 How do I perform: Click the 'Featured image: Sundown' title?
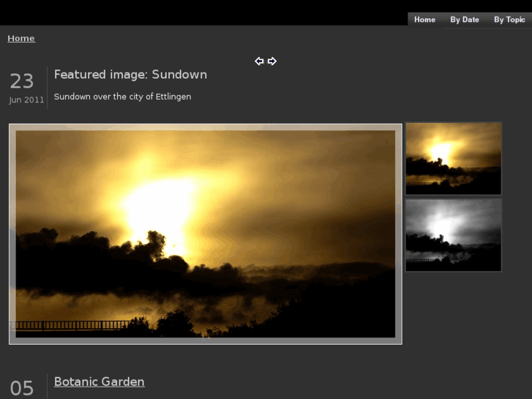click(x=130, y=75)
